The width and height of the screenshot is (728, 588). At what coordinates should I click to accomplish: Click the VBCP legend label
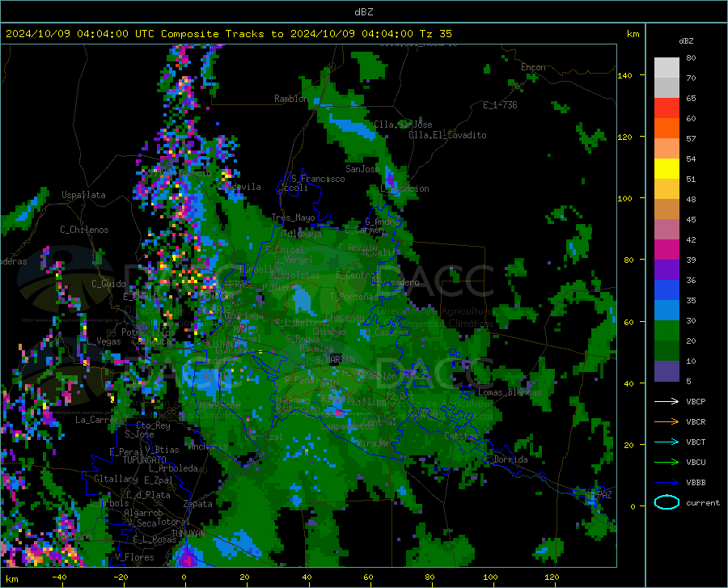click(696, 401)
